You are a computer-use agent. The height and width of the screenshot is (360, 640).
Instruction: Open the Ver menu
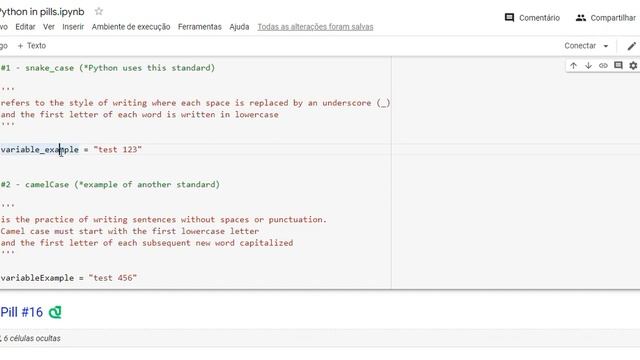click(x=49, y=27)
